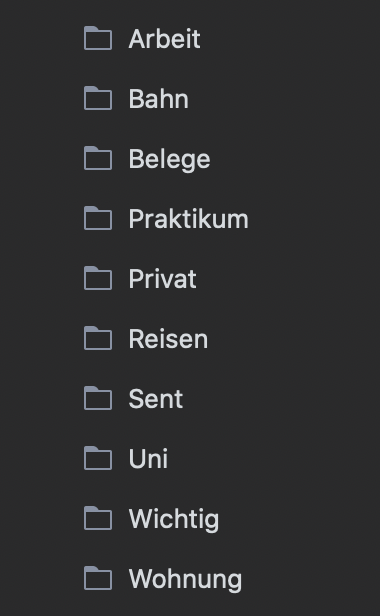The width and height of the screenshot is (380, 616).
Task: Click the Uni folder icon
Action: pyautogui.click(x=98, y=458)
